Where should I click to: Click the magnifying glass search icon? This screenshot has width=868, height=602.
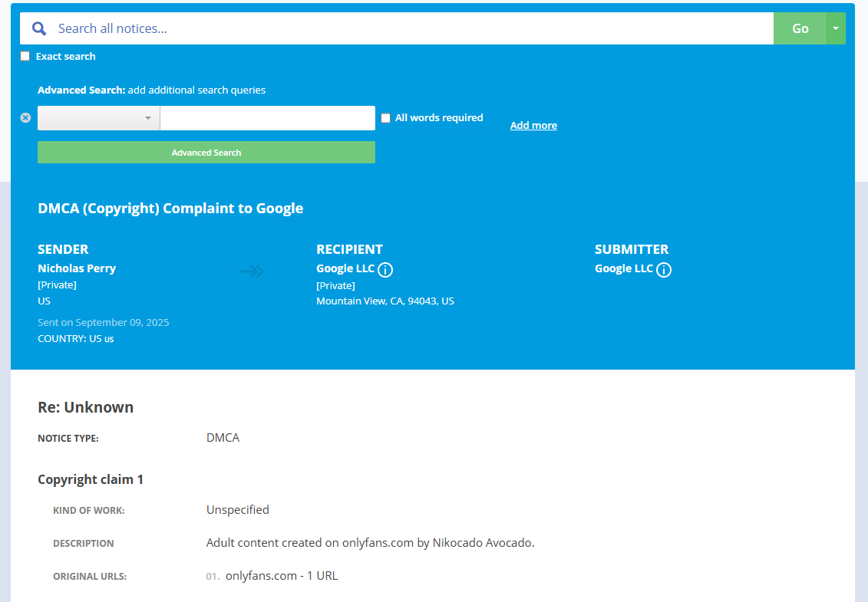click(x=38, y=28)
